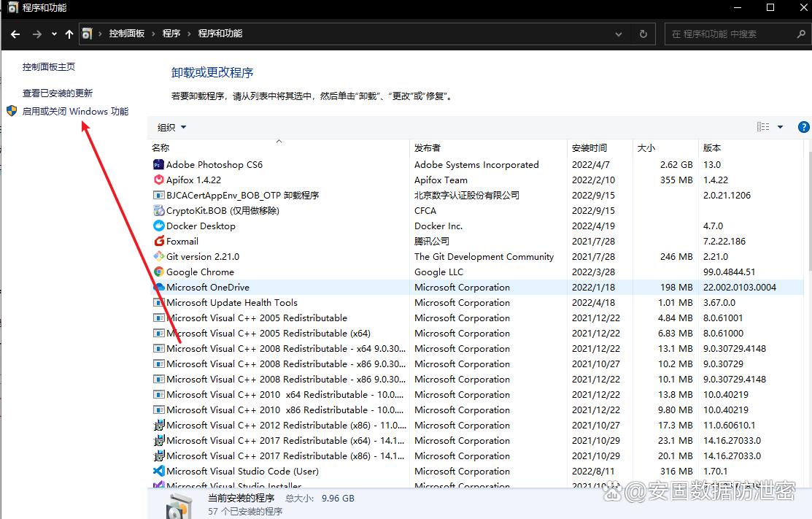Image resolution: width=812 pixels, height=519 pixels.
Task: Open 启用或关闭 Windows 功能 link
Action: [x=75, y=112]
